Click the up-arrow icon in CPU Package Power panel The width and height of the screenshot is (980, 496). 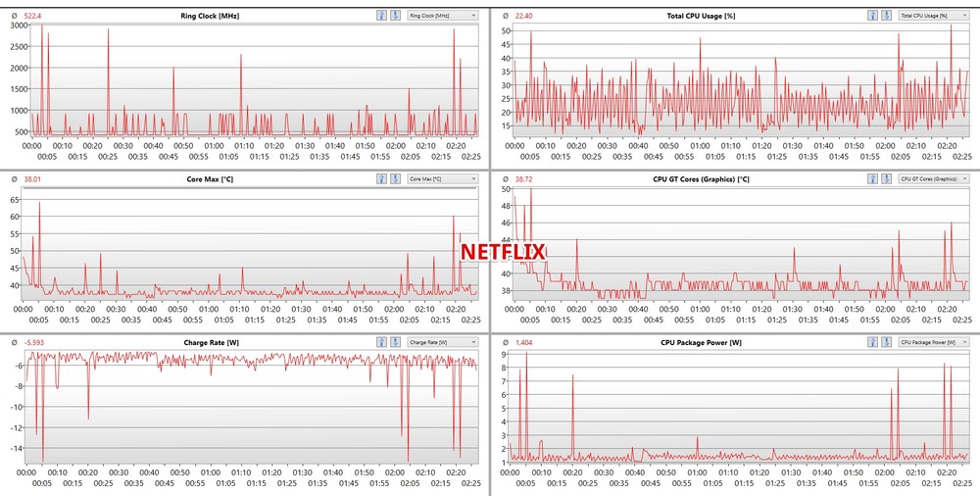(x=873, y=341)
